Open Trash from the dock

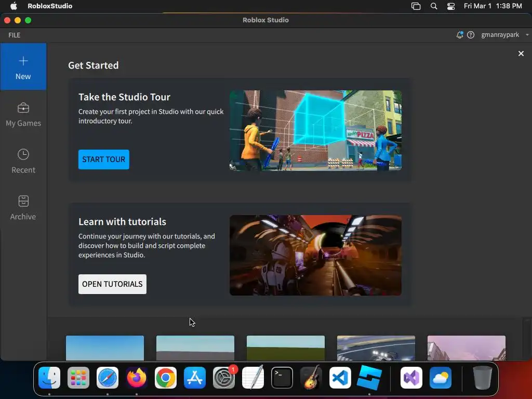point(483,378)
